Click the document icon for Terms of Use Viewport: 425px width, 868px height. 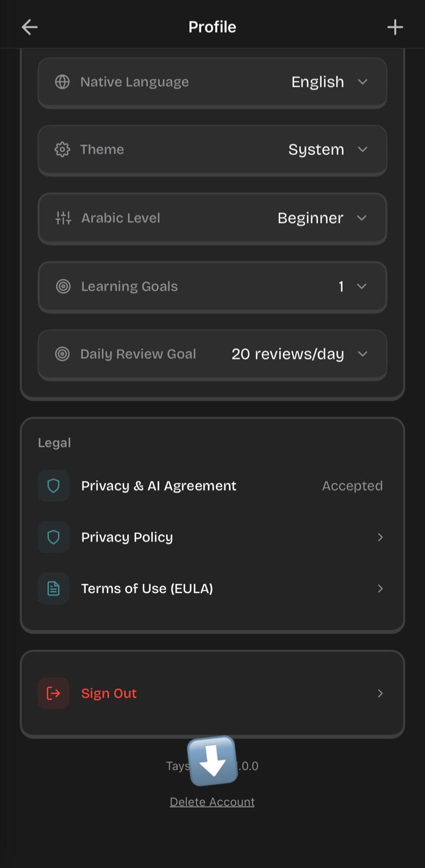pyautogui.click(x=54, y=589)
